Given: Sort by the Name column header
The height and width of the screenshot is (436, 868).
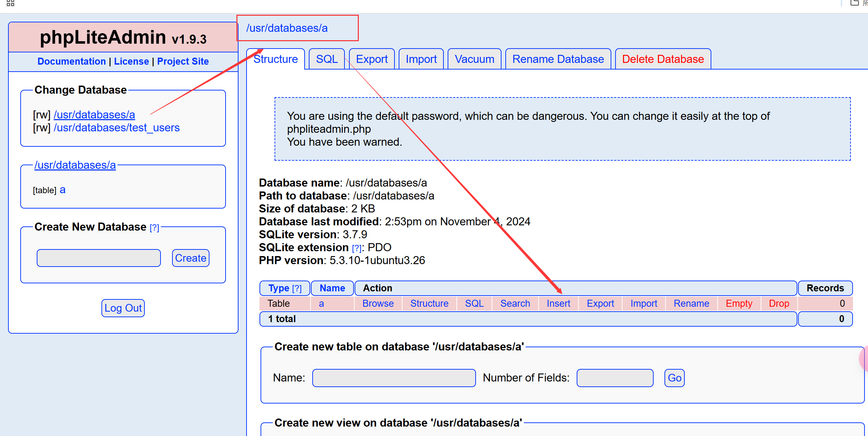Looking at the screenshot, I should 332,288.
